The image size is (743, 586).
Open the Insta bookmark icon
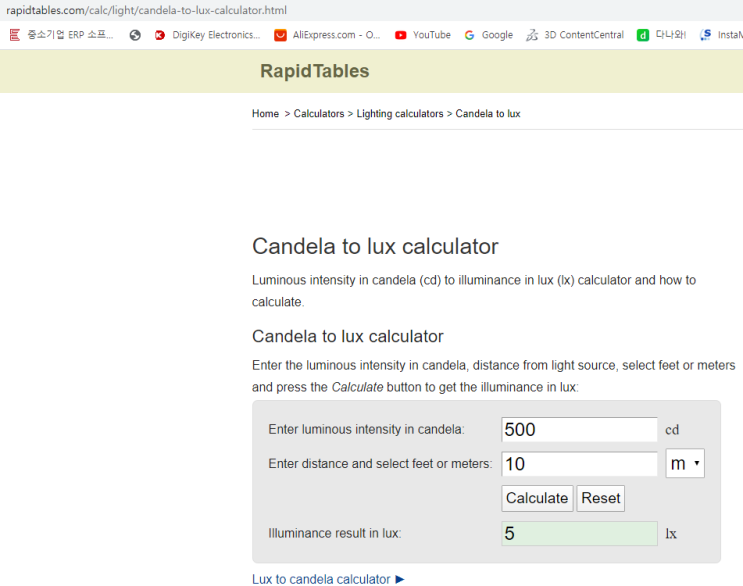click(x=706, y=35)
